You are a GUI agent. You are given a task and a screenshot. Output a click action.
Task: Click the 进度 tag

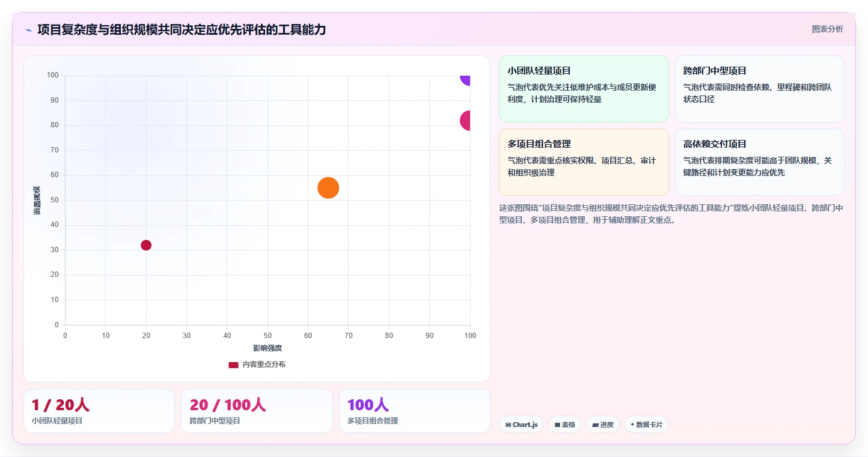coord(603,425)
